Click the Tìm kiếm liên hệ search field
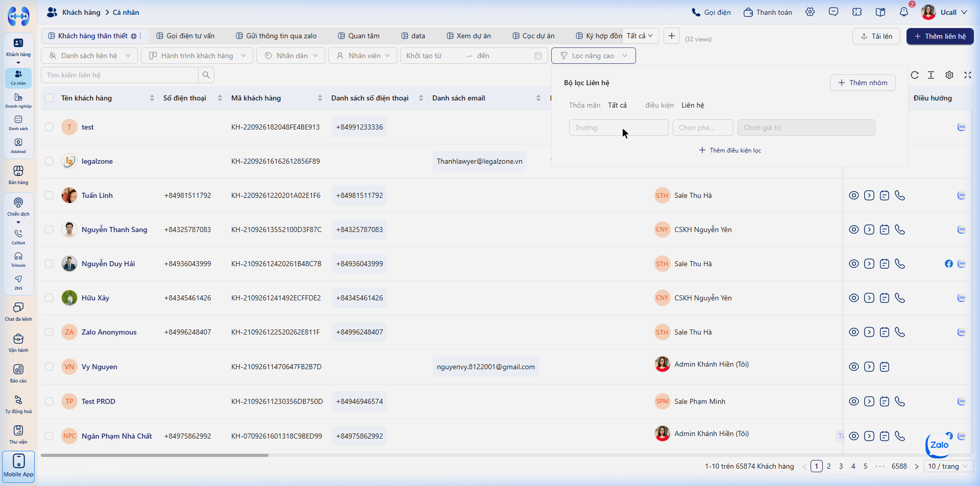This screenshot has width=980, height=486. 120,75
